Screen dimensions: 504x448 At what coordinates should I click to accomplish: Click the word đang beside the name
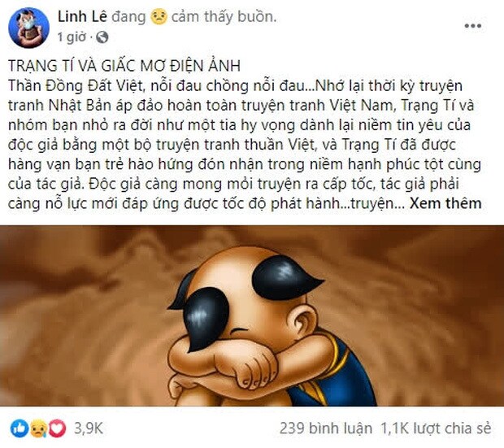(128, 17)
